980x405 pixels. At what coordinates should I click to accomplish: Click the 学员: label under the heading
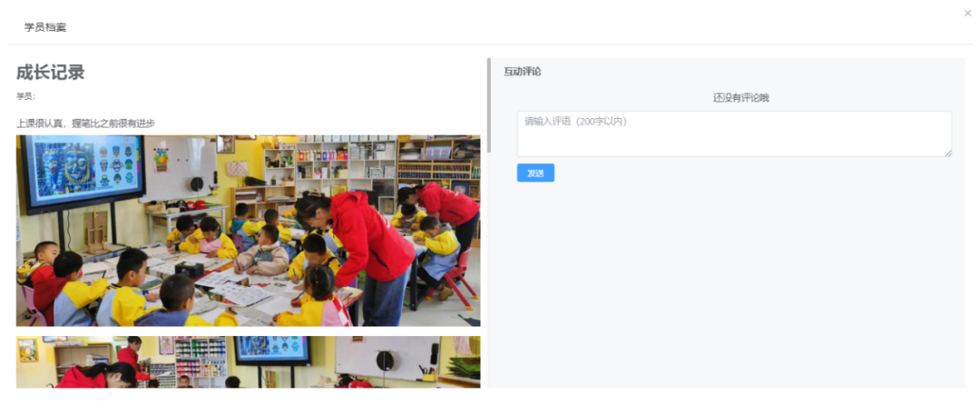pyautogui.click(x=26, y=96)
